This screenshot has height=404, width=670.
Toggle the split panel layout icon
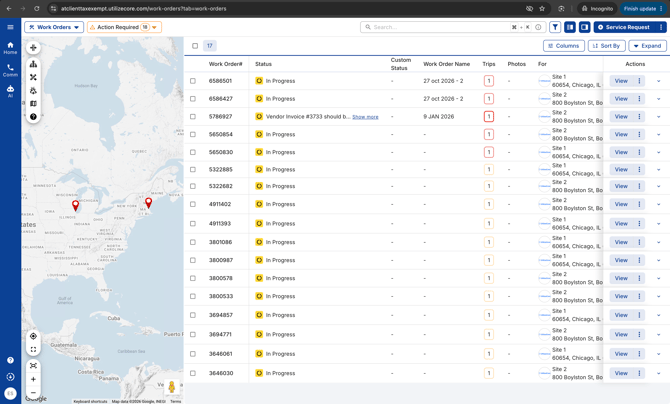click(x=570, y=27)
